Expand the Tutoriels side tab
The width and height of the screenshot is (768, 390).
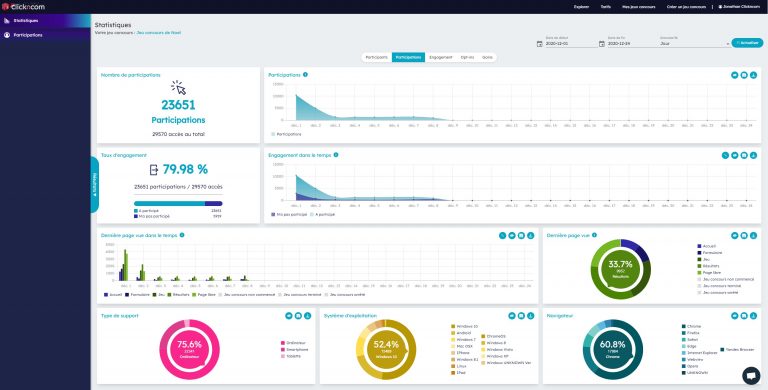[x=95, y=185]
